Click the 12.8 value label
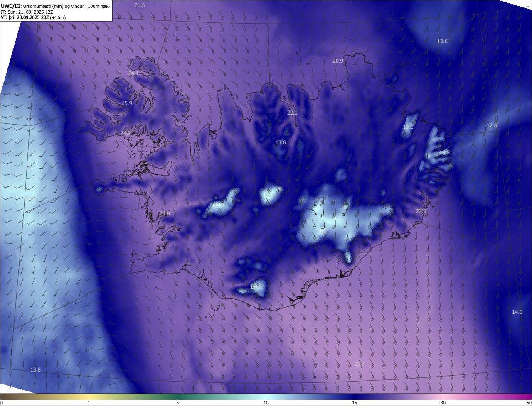Image resolution: width=532 pixels, height=406 pixels. point(492,125)
